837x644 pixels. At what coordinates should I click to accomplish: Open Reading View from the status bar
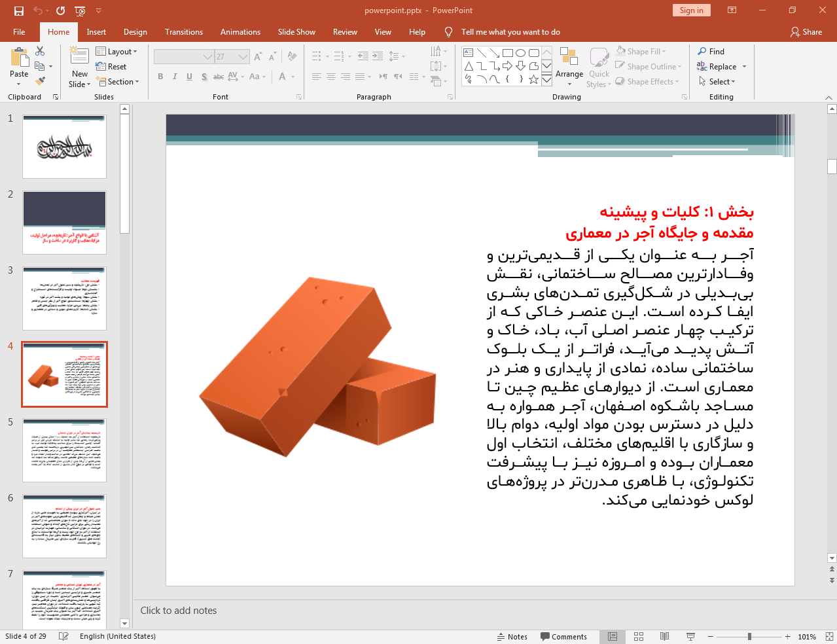[x=664, y=637]
